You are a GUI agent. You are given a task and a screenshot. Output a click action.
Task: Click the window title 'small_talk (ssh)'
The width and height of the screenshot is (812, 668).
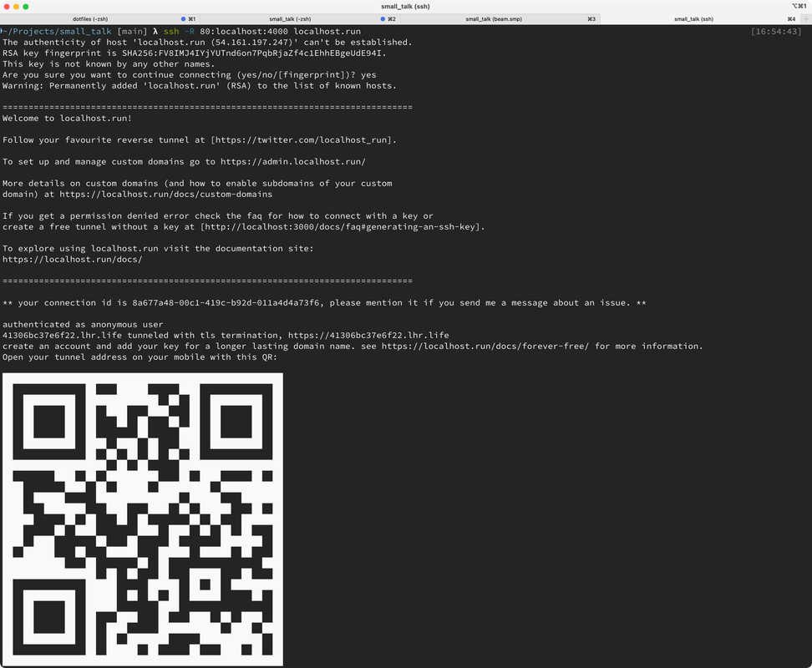[405, 7]
